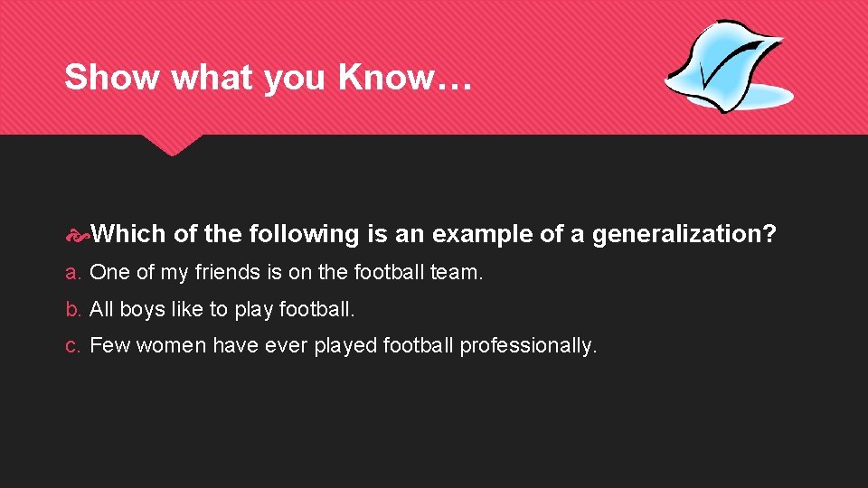Click the word "Know…" in the title

(404, 78)
